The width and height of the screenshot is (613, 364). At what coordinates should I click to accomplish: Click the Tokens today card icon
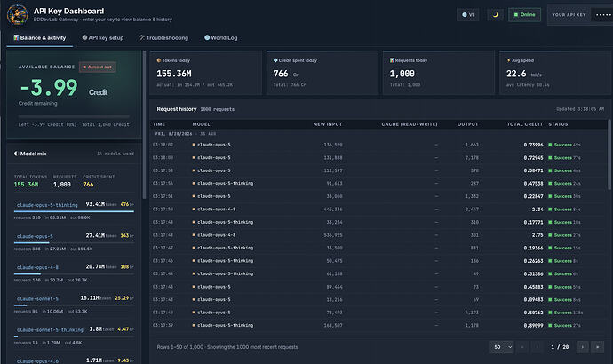[x=159, y=60]
